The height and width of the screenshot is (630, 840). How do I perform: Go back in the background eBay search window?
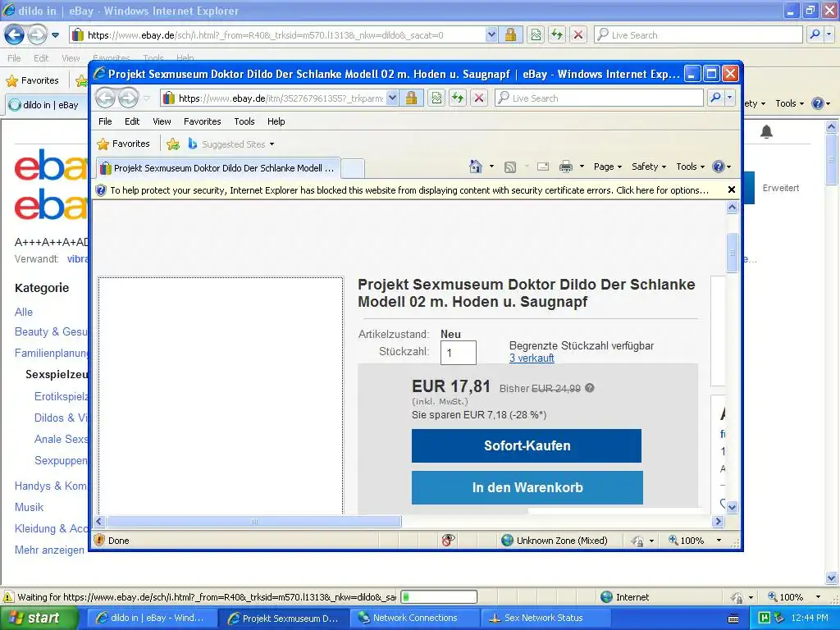[x=15, y=34]
